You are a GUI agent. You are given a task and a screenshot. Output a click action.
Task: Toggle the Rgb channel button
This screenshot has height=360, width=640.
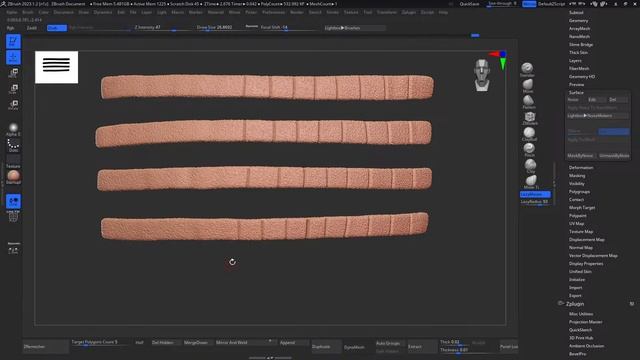(11, 28)
